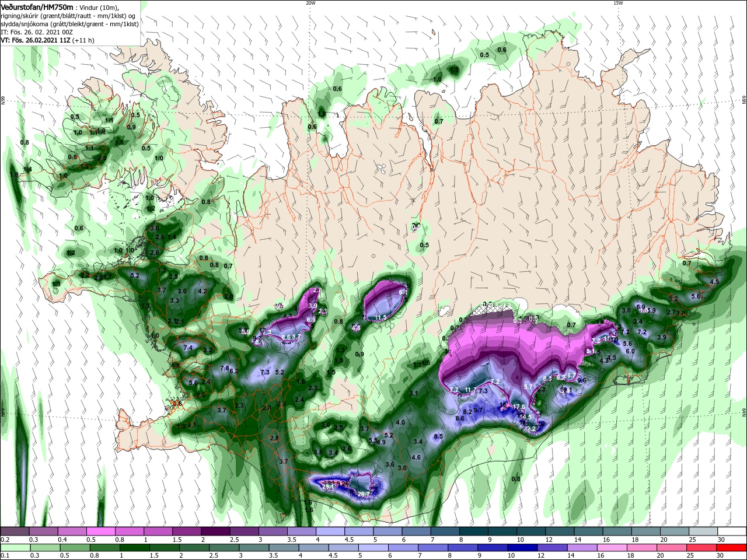
Task: Click the 3.8 precipitation value on map
Action: [318, 452]
